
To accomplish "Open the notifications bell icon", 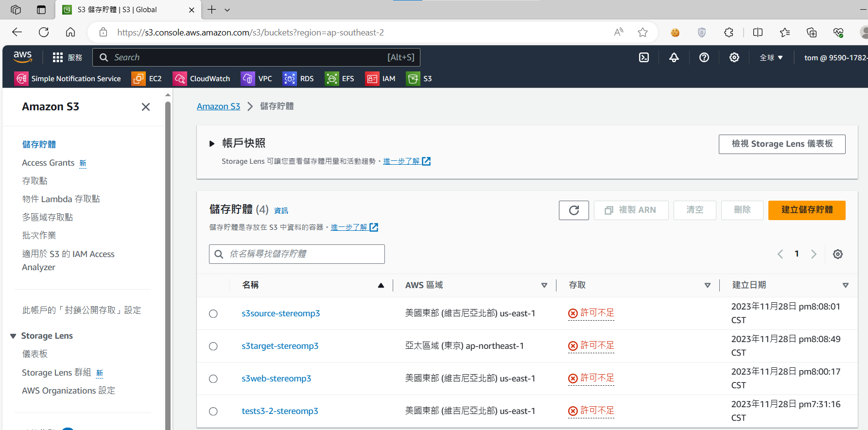I will (x=674, y=57).
